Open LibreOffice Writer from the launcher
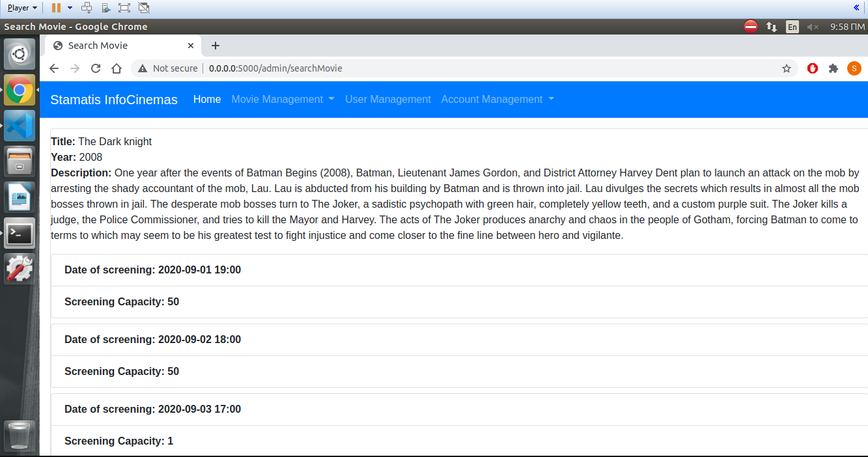The image size is (868, 457). (x=20, y=197)
